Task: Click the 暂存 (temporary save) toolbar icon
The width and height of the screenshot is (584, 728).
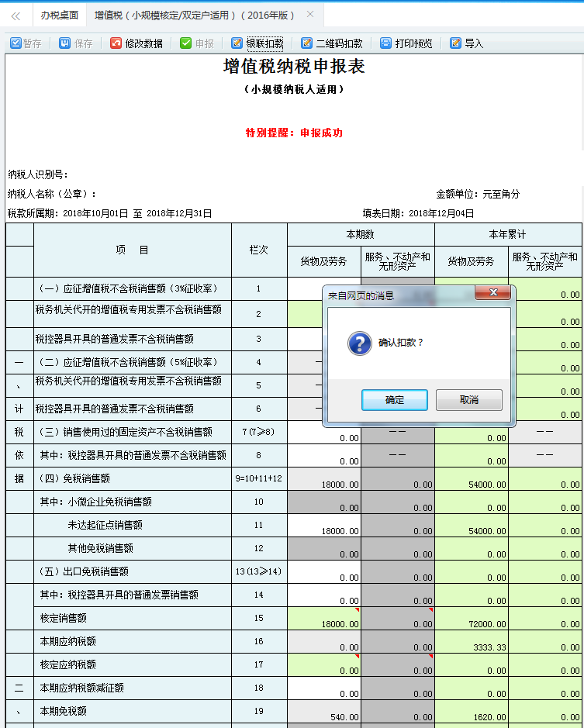Action: tap(16, 43)
